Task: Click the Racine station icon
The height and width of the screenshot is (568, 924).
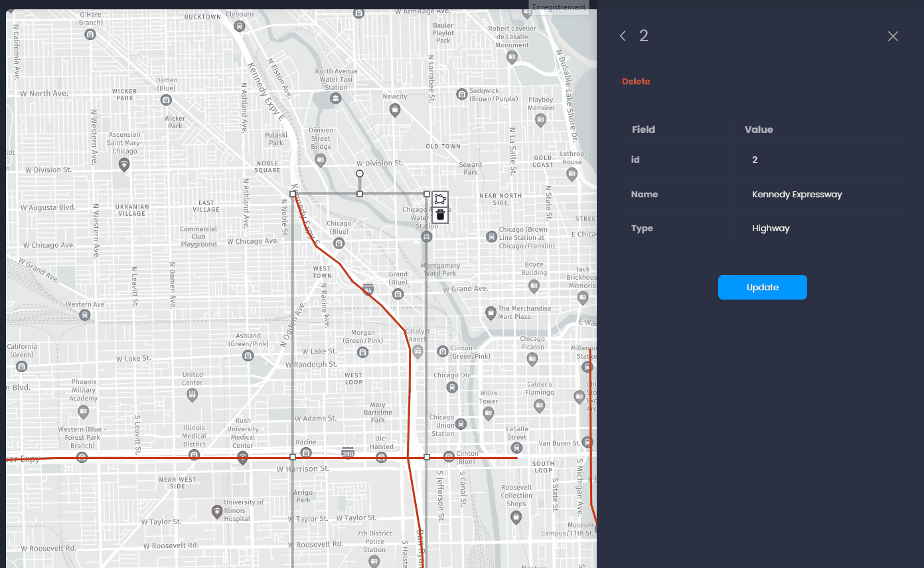Action: click(x=307, y=453)
